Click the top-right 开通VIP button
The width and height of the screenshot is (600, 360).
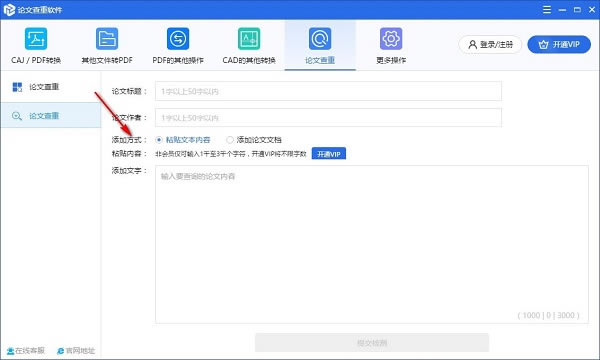[559, 45]
